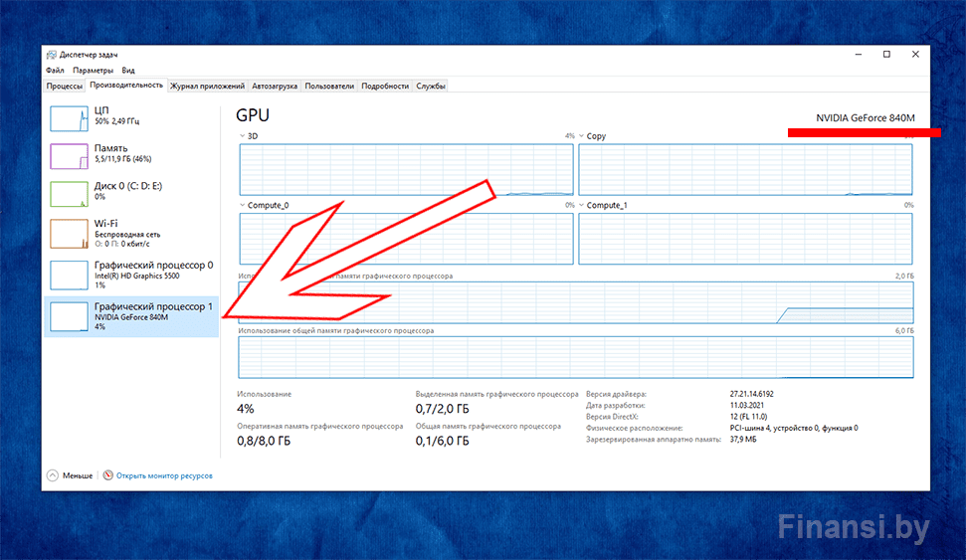Switch to the Процессы tab
The height and width of the screenshot is (560, 966).
pos(64,87)
